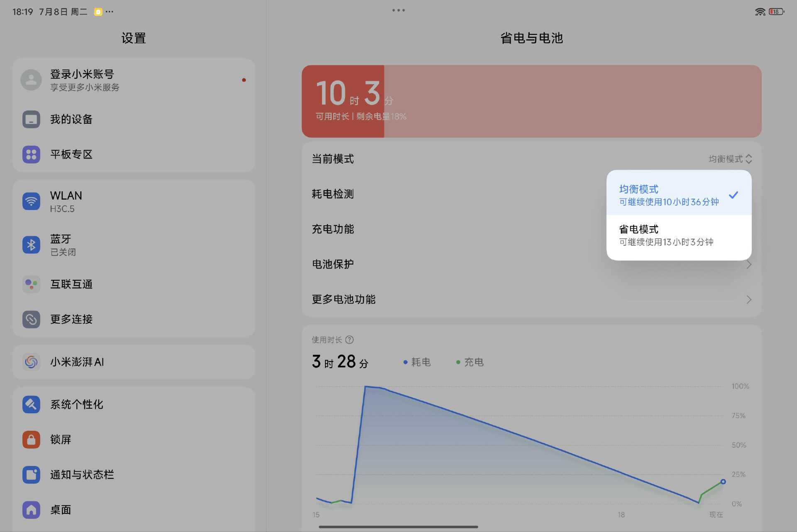
Task: Open 充电功能 row
Action: pos(531,229)
